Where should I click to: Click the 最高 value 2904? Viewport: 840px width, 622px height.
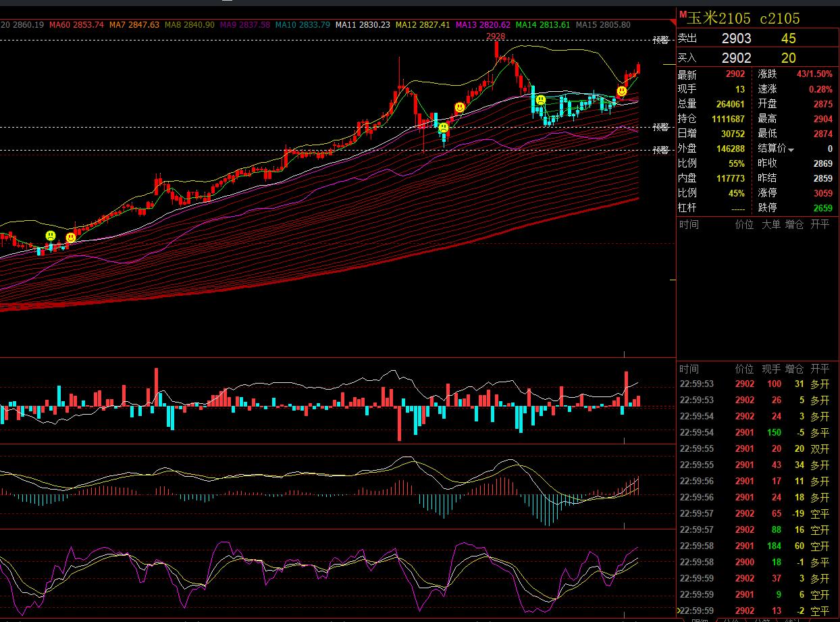click(822, 119)
